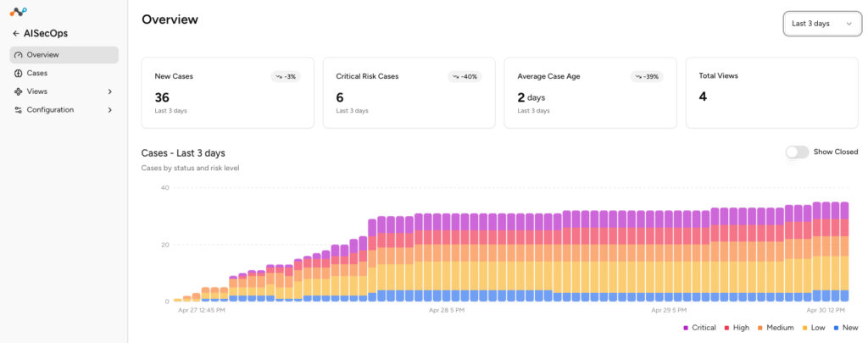The width and height of the screenshot is (868, 343).
Task: Click the AISecOps workspace title
Action: point(46,34)
